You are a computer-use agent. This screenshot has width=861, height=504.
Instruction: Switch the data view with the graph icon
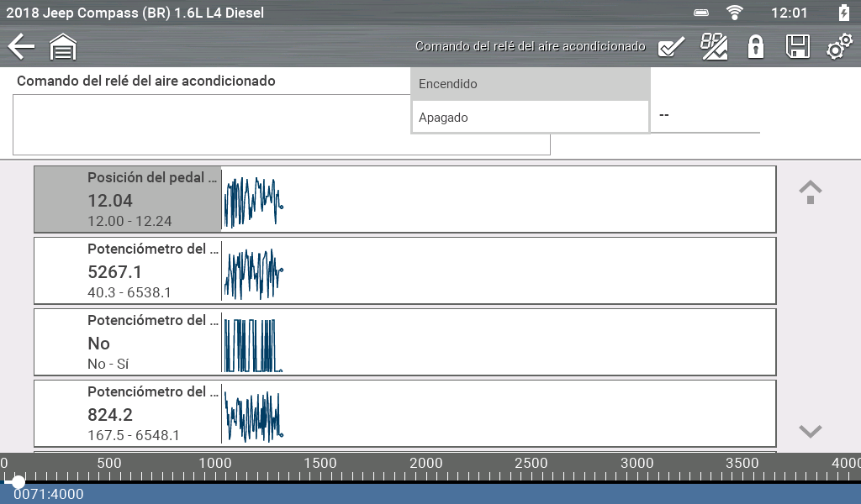714,47
